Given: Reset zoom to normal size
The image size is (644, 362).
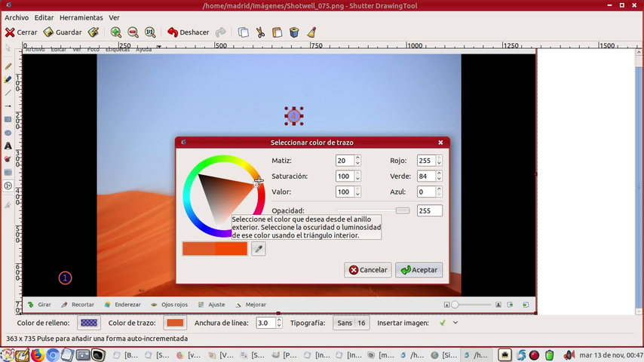Looking at the screenshot, I should 150,32.
